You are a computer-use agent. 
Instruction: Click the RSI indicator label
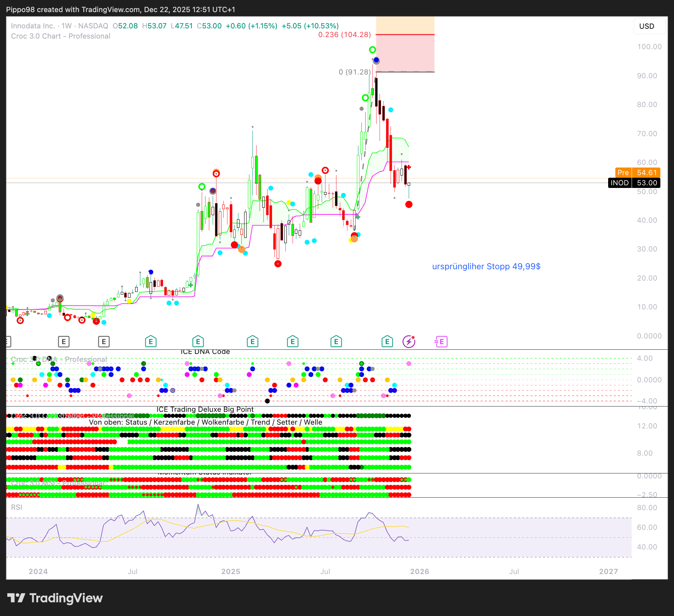pyautogui.click(x=17, y=507)
